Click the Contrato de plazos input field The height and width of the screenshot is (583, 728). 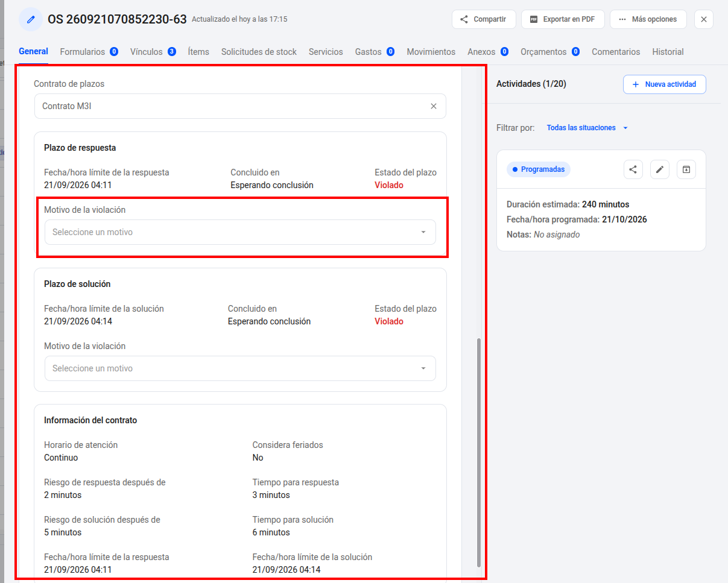[x=240, y=106]
